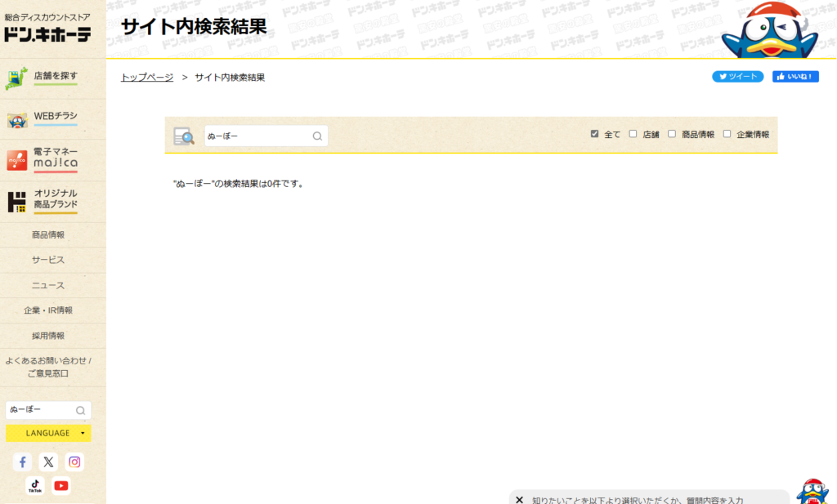The width and height of the screenshot is (837, 504).
Task: Open the TikTok icon
Action: click(35, 486)
